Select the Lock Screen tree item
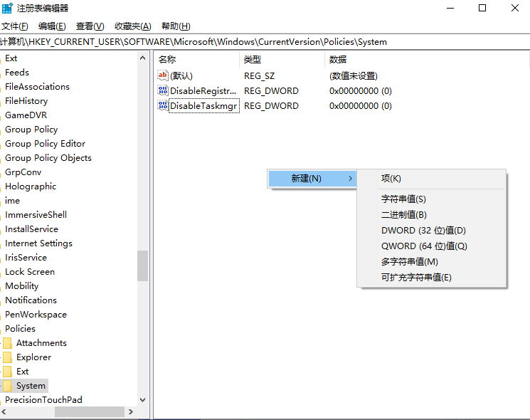Screen dimensions: 530x420 pyautogui.click(x=30, y=272)
